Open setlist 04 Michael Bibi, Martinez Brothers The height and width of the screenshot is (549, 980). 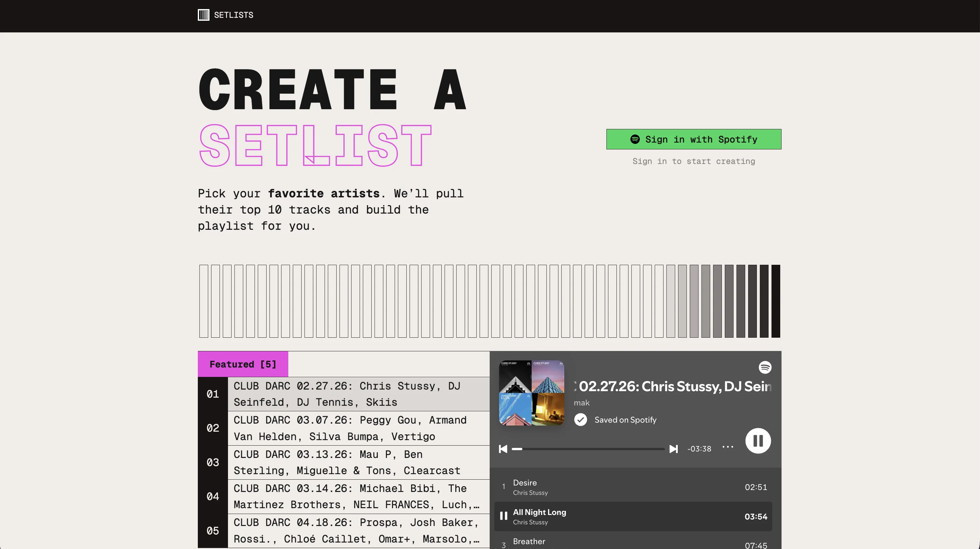coord(358,496)
